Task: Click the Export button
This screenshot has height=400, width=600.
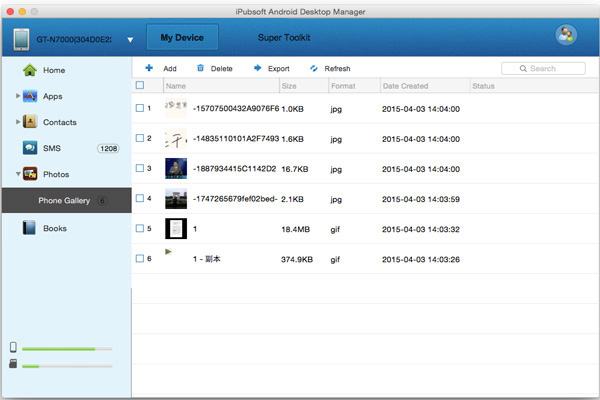Action: (270, 68)
